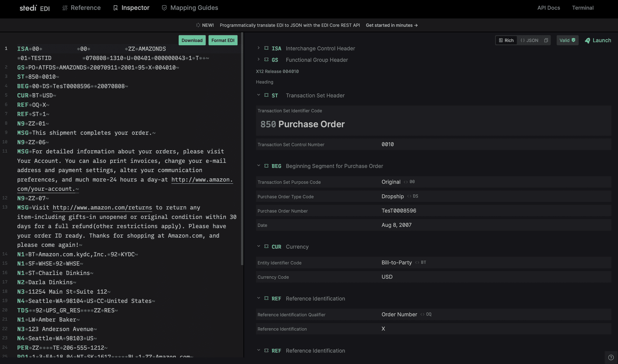The width and height of the screenshot is (618, 364).
Task: Switch the output view to Rich
Action: [x=506, y=40]
